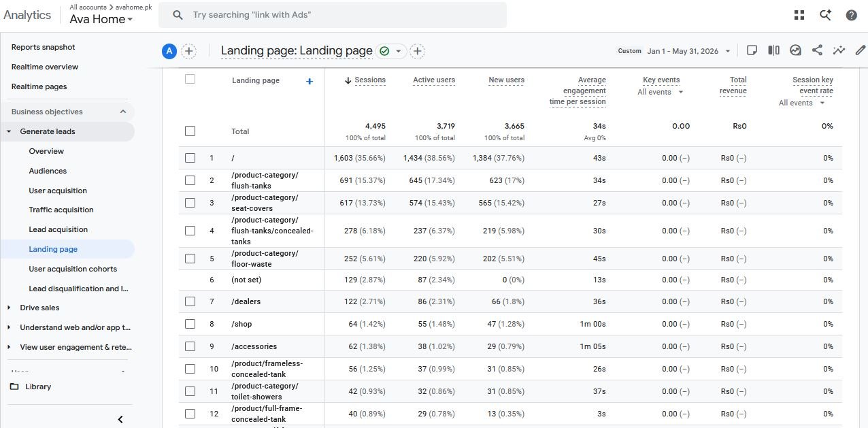Open the Help question mark icon
Image resolution: width=868 pixels, height=428 pixels.
click(851, 15)
